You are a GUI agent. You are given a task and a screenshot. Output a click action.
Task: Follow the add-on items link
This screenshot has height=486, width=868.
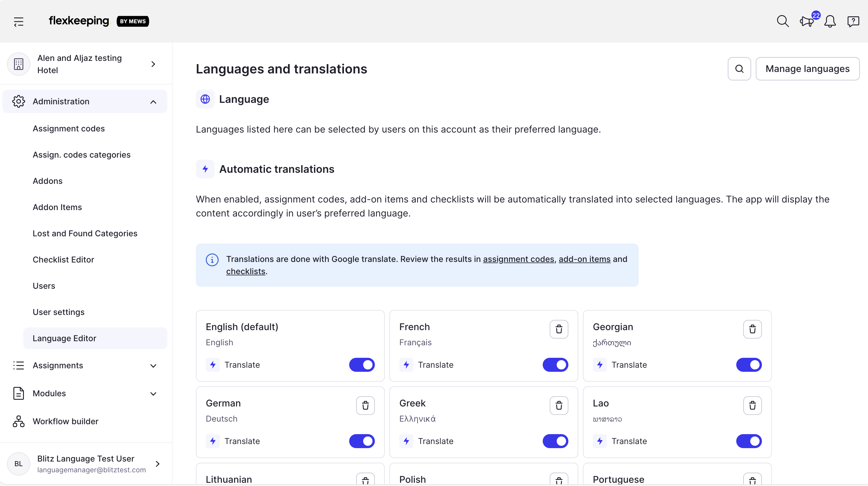(x=584, y=259)
